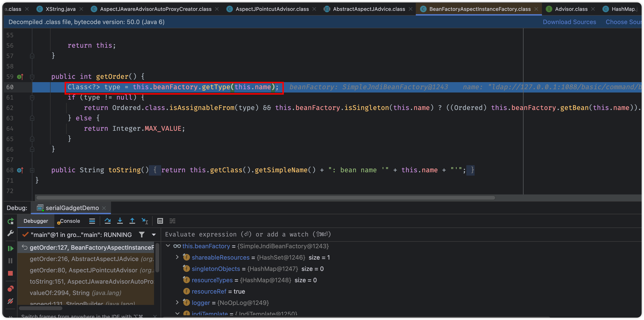Click the frames list horizontal scrollbar

point(41,308)
